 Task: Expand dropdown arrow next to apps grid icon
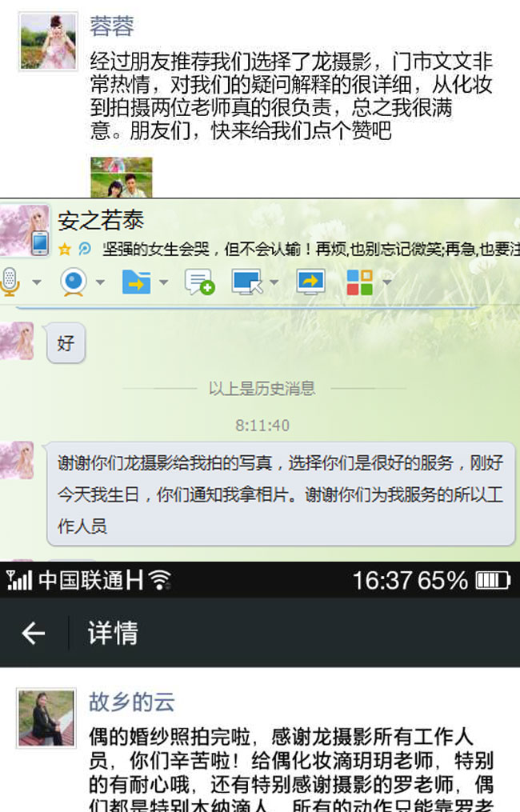[x=386, y=282]
